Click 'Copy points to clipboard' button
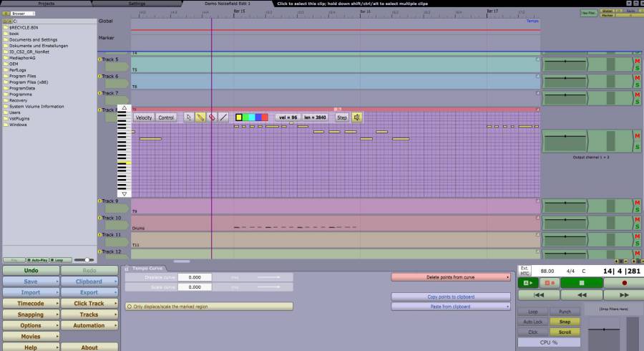This screenshot has width=644, height=351. coord(450,297)
